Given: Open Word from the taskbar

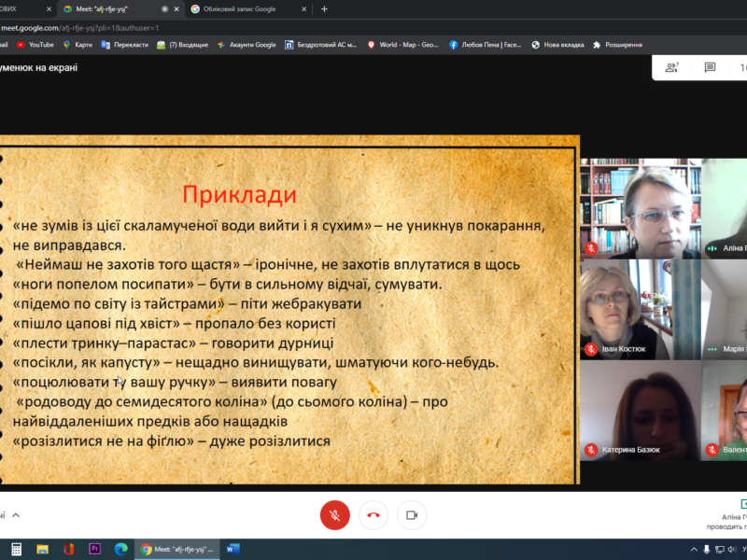Looking at the screenshot, I should click(x=233, y=549).
